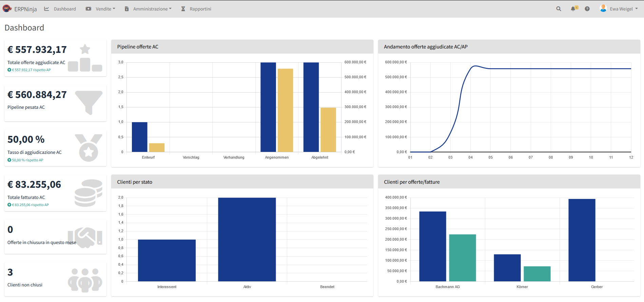The height and width of the screenshot is (302, 644).
Task: Click the € 83.255,06 rispetto AP link
Action: click(30, 205)
